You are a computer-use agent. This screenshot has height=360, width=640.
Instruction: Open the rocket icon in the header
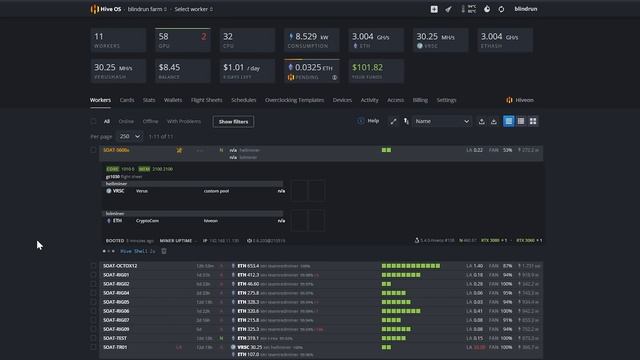pyautogui.click(x=448, y=9)
